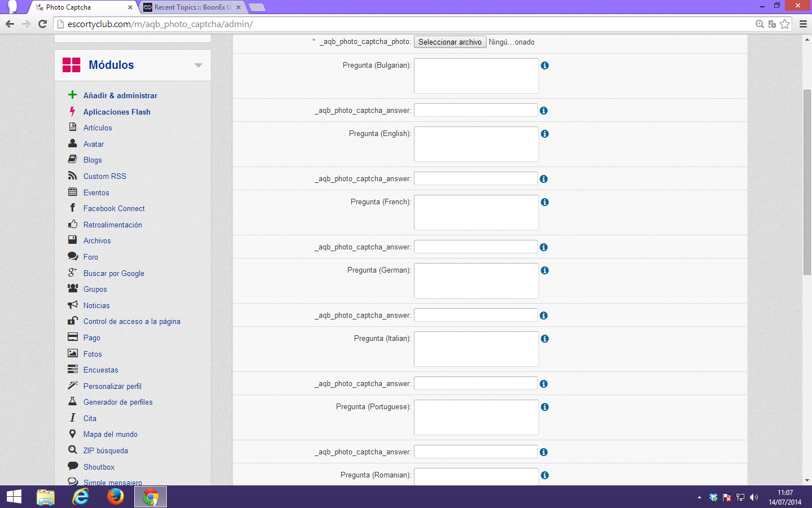
Task: Click the answer field below Pregunta (English)
Action: click(476, 178)
